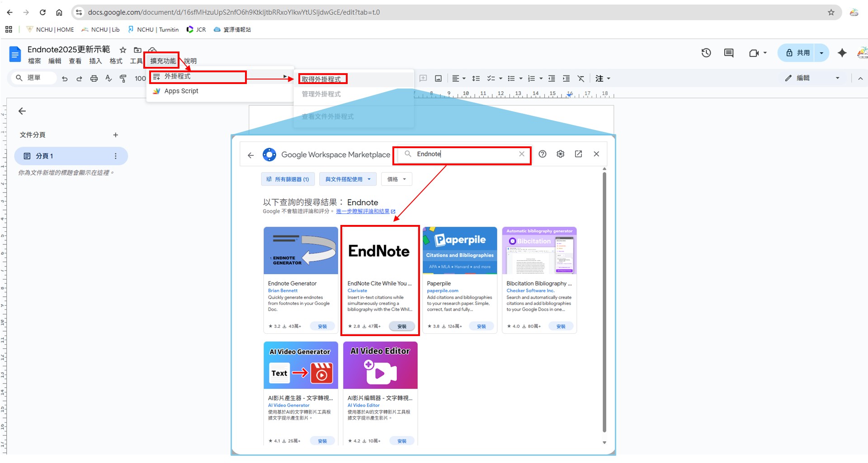Click the Paperpile add-on thumbnail
Screen dimensions: 868x463
click(460, 251)
